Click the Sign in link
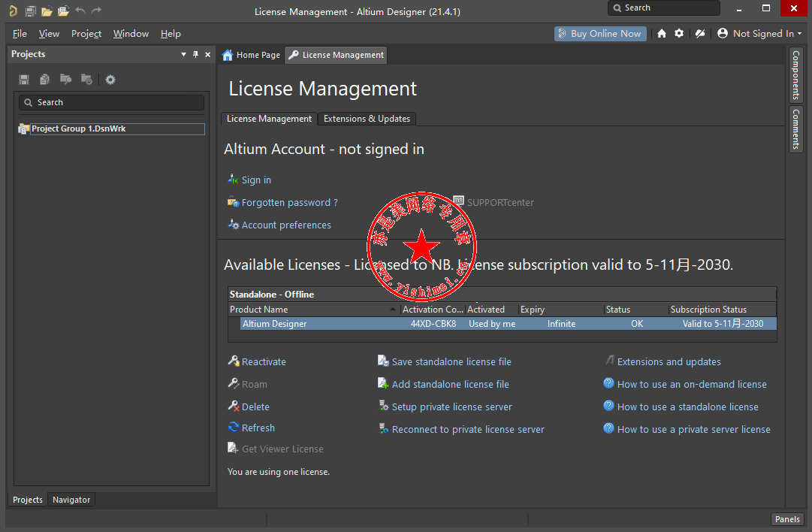This screenshot has height=532, width=812. [x=256, y=180]
